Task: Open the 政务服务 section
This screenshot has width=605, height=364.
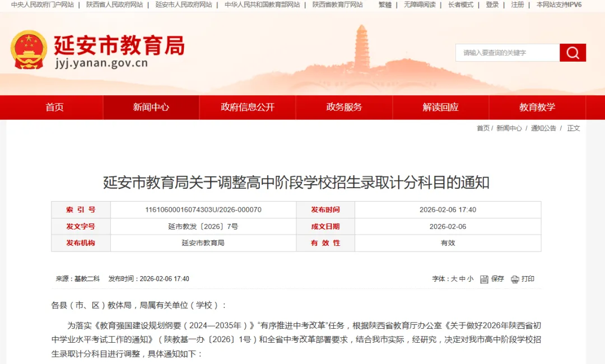Action: pos(344,107)
